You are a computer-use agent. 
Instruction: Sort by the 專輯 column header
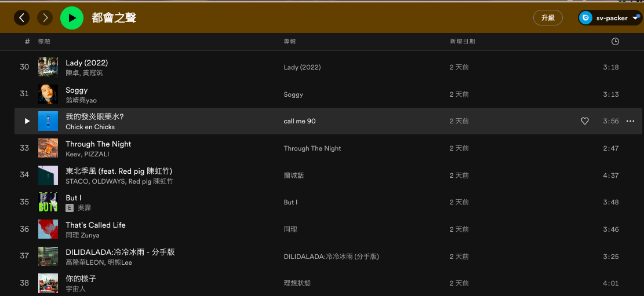(x=290, y=42)
